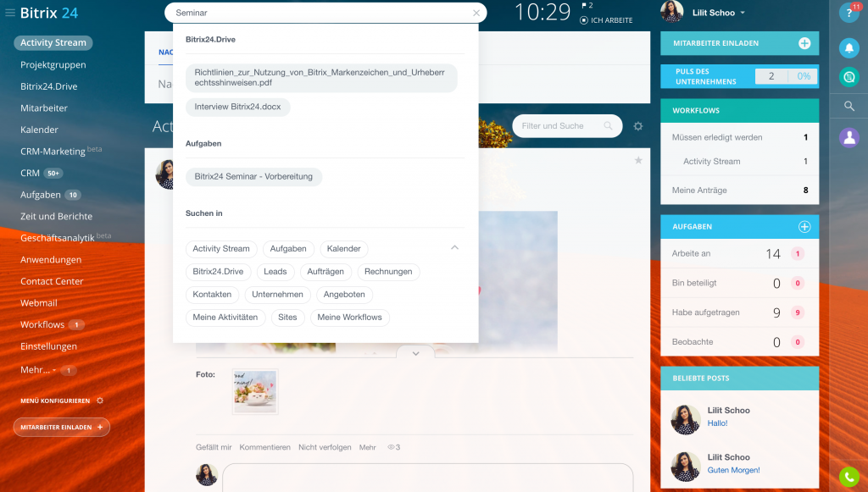
Task: Open Zeit und Berichte menu item
Action: [57, 216]
